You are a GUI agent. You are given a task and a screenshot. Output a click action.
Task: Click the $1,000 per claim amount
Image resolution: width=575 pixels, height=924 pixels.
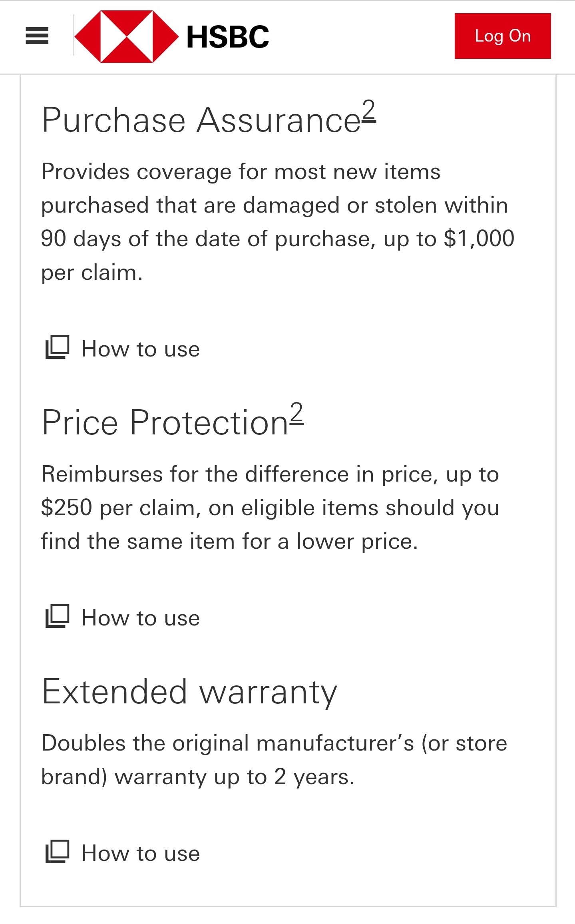pyautogui.click(x=479, y=239)
